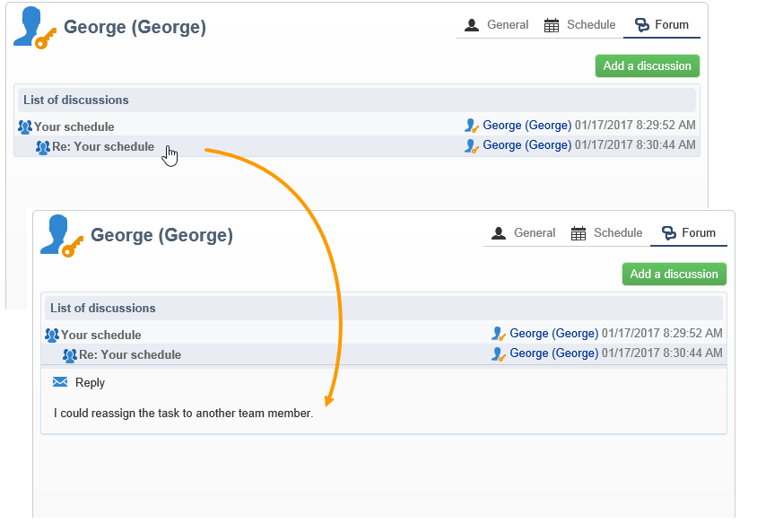Click the operator key icon on the 8:30:44 row, lower panel
This screenshot has height=532, width=783.
(499, 353)
